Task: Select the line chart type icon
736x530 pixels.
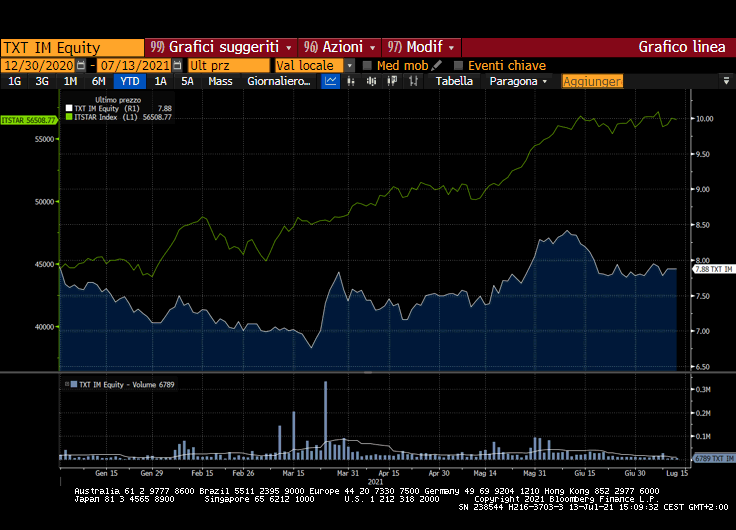Action: pyautogui.click(x=331, y=81)
